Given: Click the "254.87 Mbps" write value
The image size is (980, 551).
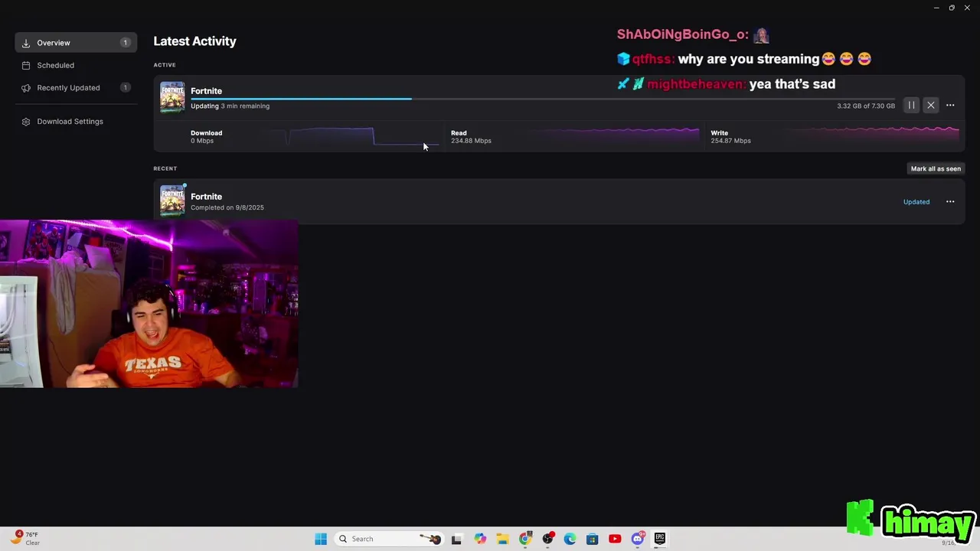Looking at the screenshot, I should pos(730,141).
